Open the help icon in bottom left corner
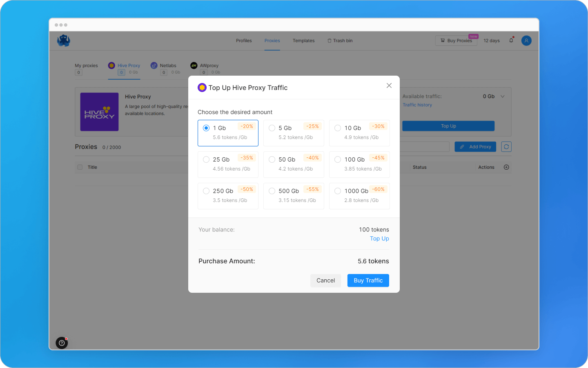The image size is (588, 368). point(62,343)
